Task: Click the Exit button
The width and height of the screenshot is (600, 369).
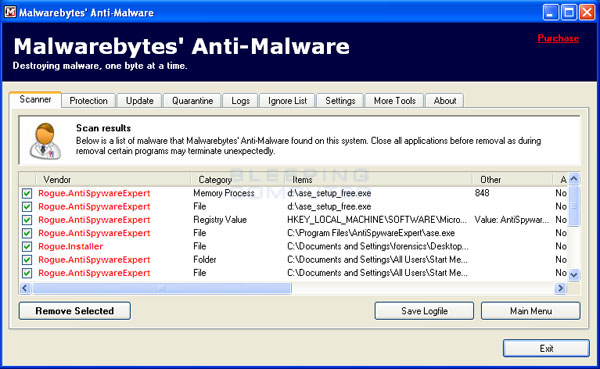Action: coord(546,348)
